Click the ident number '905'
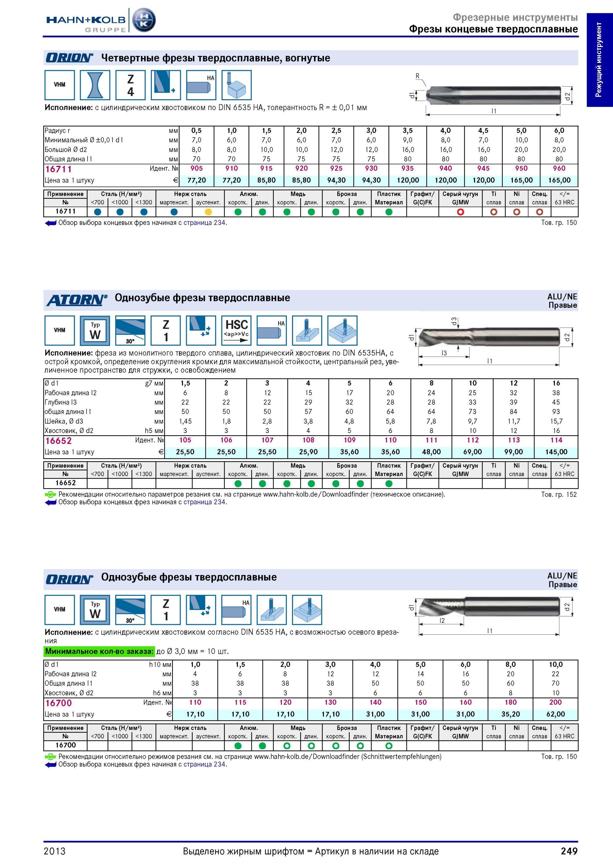Image resolution: width=613 pixels, height=868 pixels. coord(196,168)
